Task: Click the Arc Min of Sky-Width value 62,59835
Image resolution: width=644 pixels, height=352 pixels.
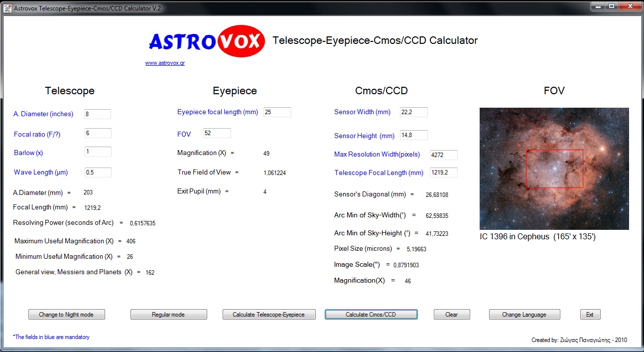Action: pos(437,216)
